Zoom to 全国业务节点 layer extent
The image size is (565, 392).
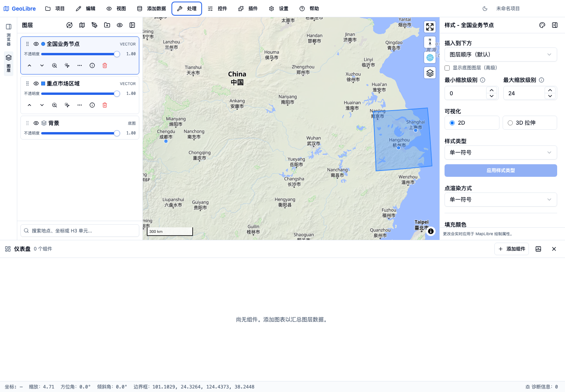[55, 65]
